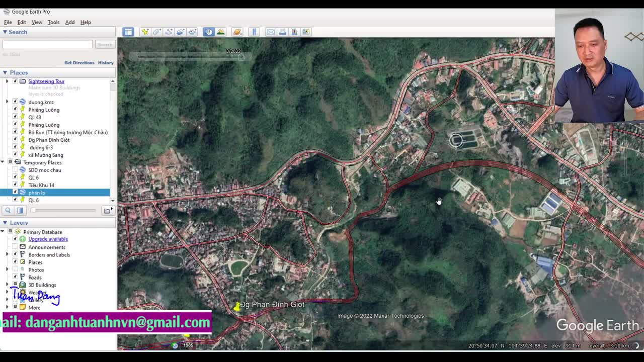Open the Add menu

coord(70,22)
